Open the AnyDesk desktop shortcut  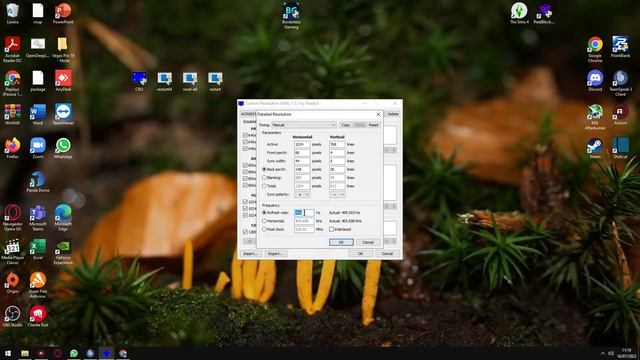tap(63, 80)
